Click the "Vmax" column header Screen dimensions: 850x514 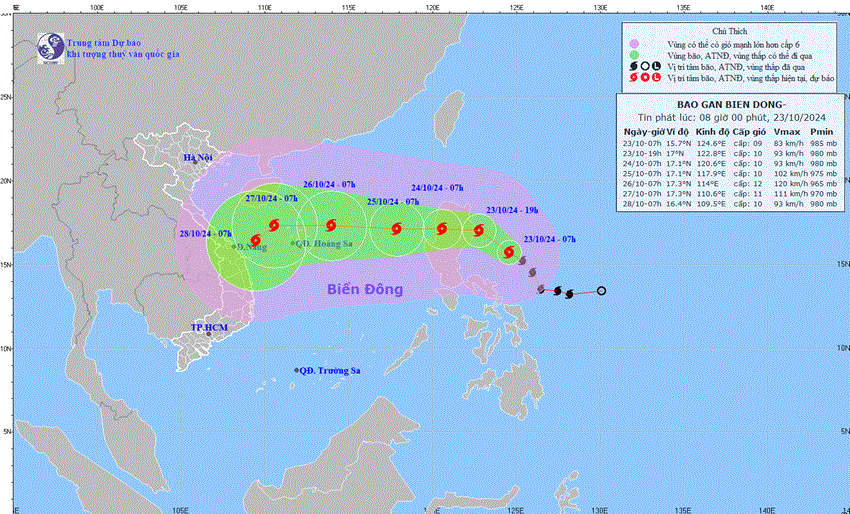click(785, 132)
